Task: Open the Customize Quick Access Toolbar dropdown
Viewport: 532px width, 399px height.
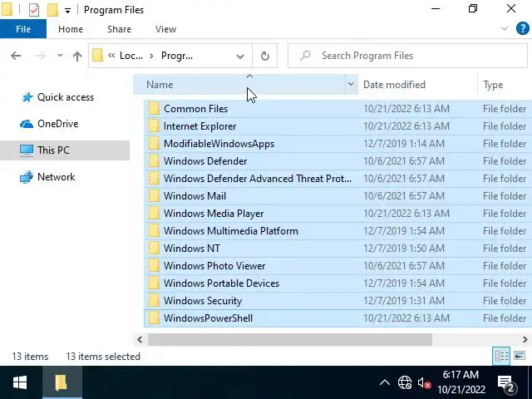Action: point(68,11)
